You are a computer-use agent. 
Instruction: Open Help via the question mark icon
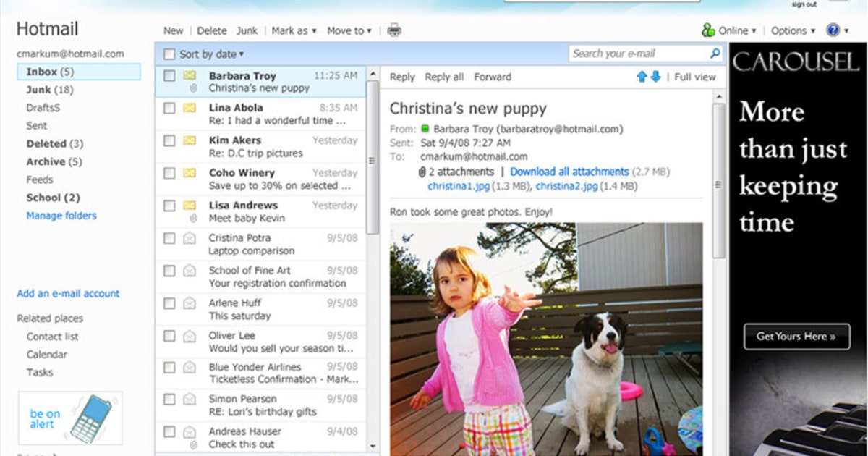(833, 30)
